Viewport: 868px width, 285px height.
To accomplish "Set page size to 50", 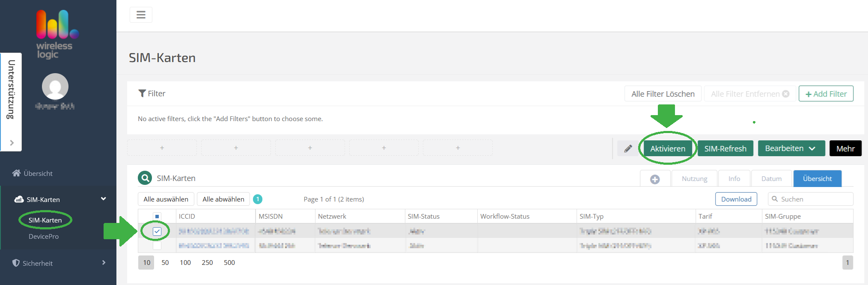I will [165, 262].
